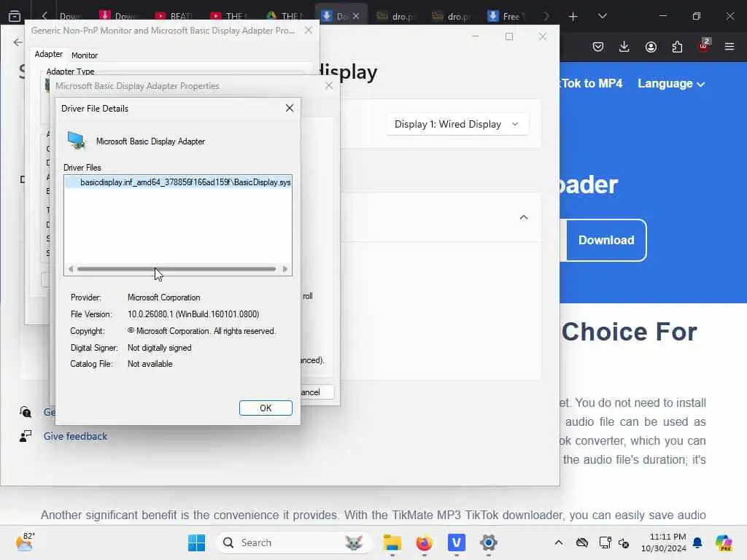Switch to the BEAT YouTube tab
The height and width of the screenshot is (560, 747).
[x=174, y=16]
